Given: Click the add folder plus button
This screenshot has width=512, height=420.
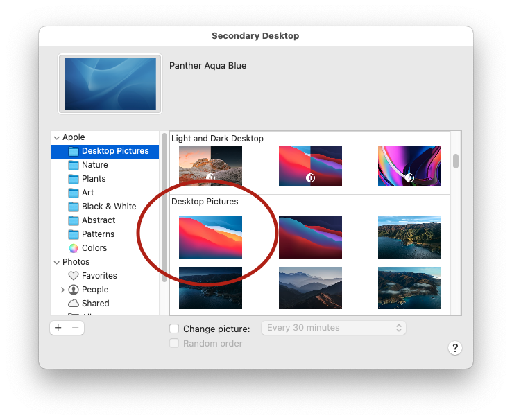Looking at the screenshot, I should point(58,328).
